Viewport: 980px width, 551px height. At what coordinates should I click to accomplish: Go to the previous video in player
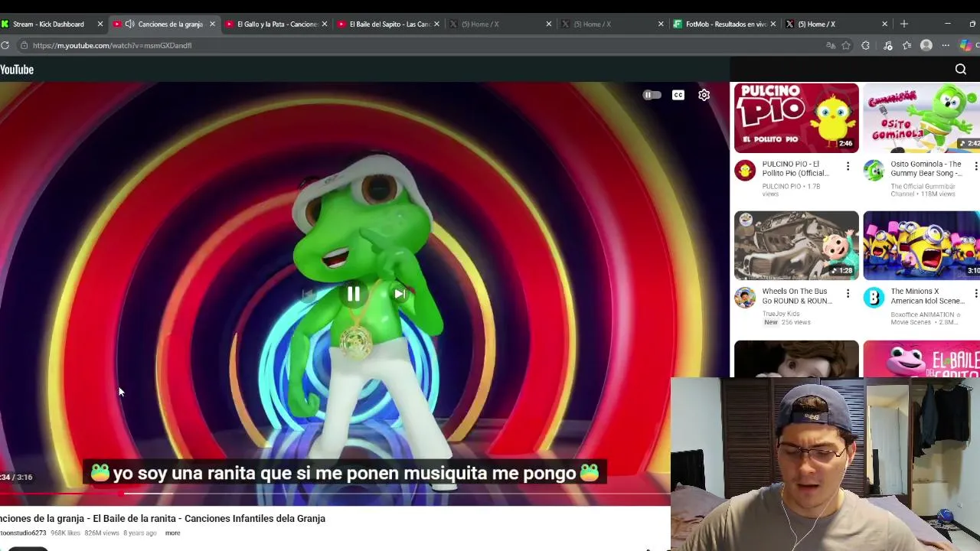(x=307, y=294)
